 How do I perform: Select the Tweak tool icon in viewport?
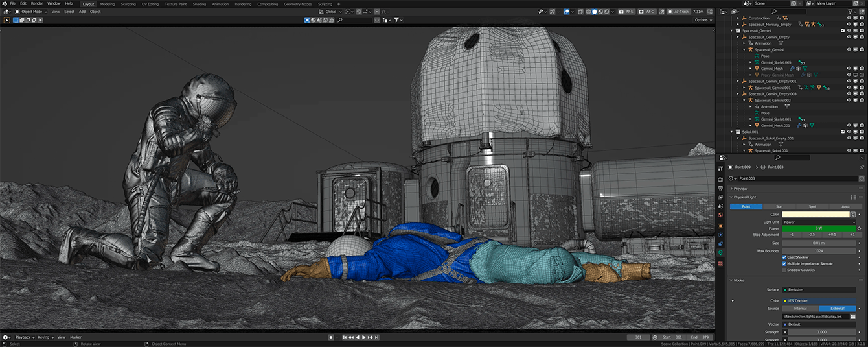[x=7, y=20]
